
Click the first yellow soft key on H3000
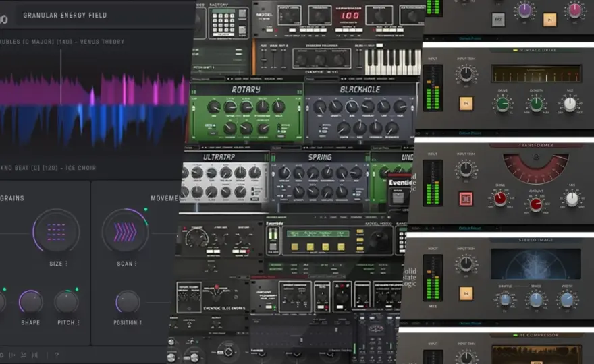click(295, 247)
